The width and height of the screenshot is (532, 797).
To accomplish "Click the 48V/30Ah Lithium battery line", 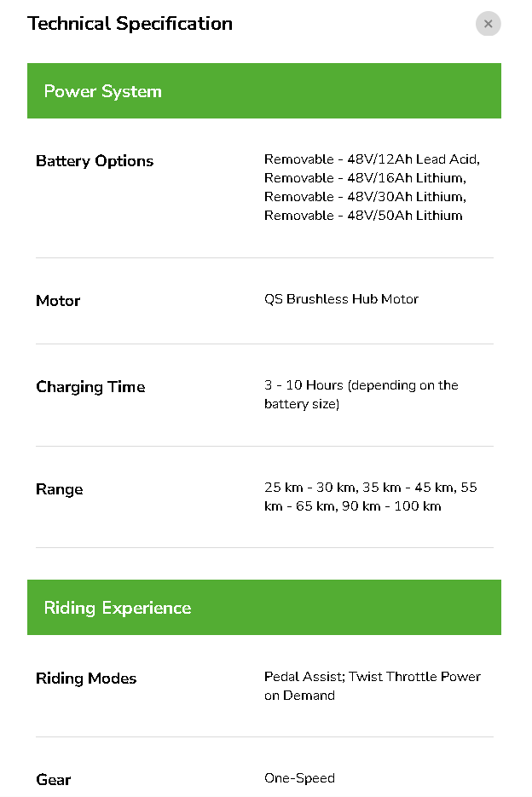I will 364,197.
